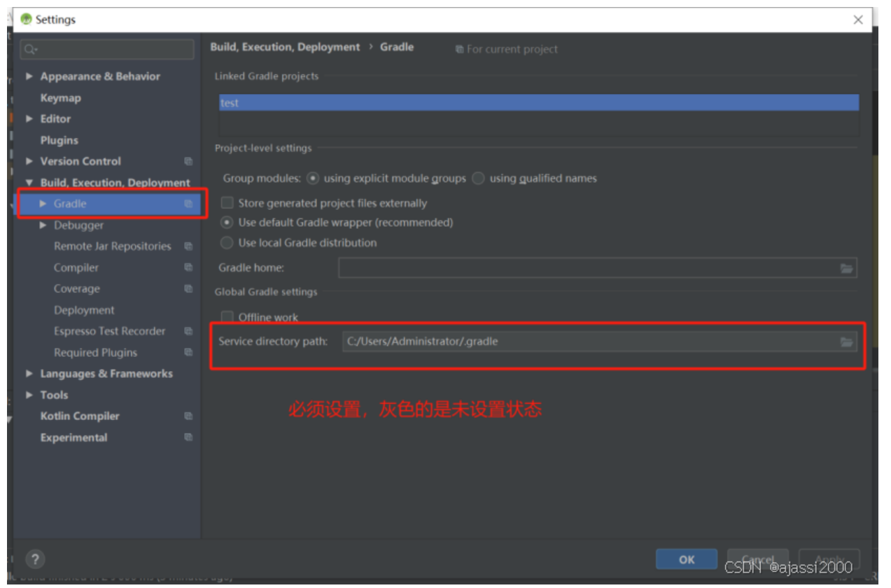Select the Coverage tree item
The width and height of the screenshot is (891, 588).
[x=77, y=288]
